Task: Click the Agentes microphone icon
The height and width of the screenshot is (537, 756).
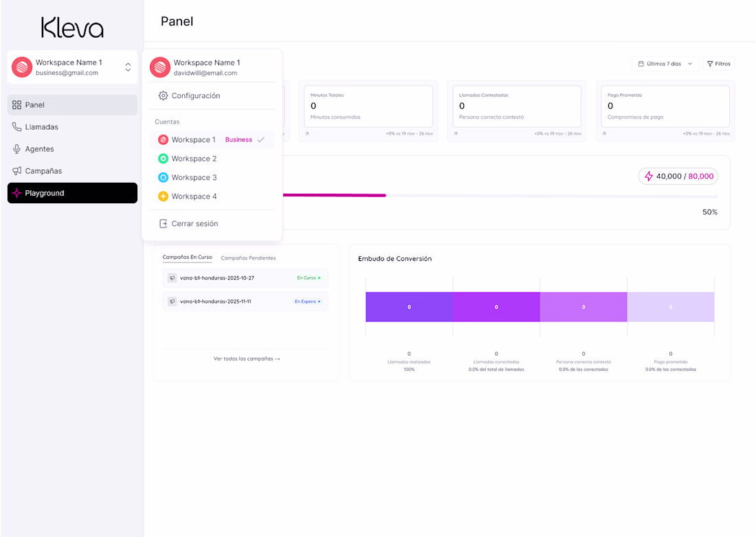Action: 17,149
